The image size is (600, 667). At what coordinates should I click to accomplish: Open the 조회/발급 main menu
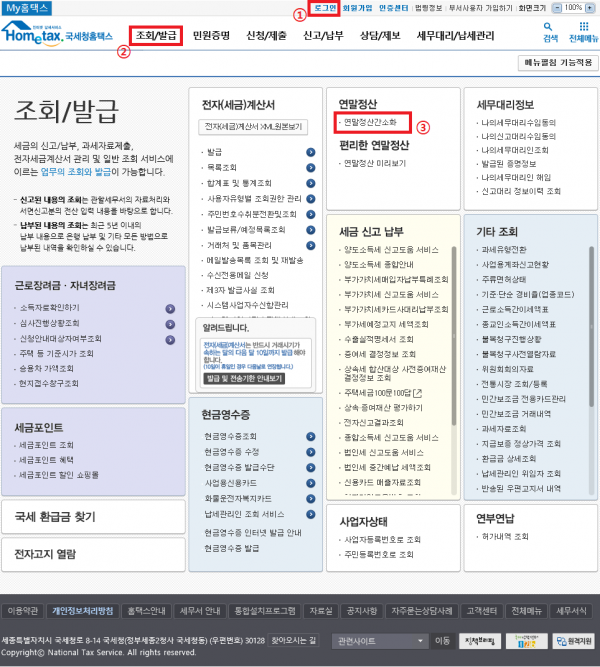155,36
